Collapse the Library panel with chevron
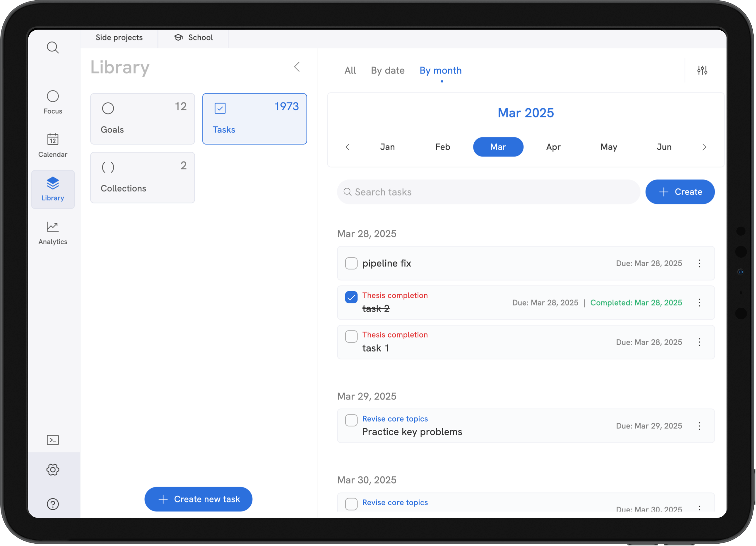756x546 pixels. 297,67
